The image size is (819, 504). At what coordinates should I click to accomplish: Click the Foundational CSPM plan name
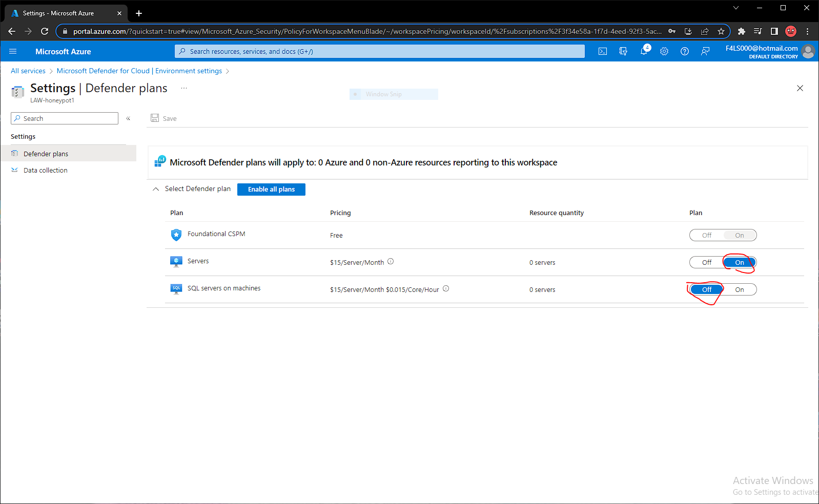216,234
